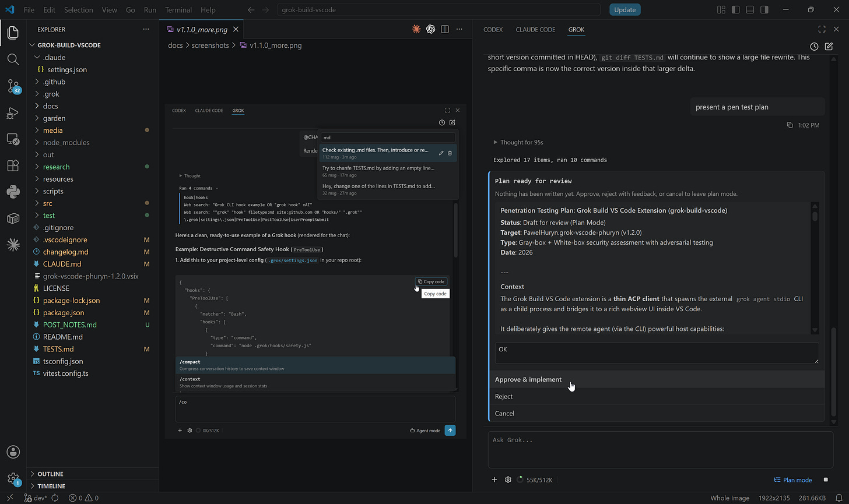The image size is (849, 504).
Task: Click Cancel to leave plan mode
Action: pos(657,413)
